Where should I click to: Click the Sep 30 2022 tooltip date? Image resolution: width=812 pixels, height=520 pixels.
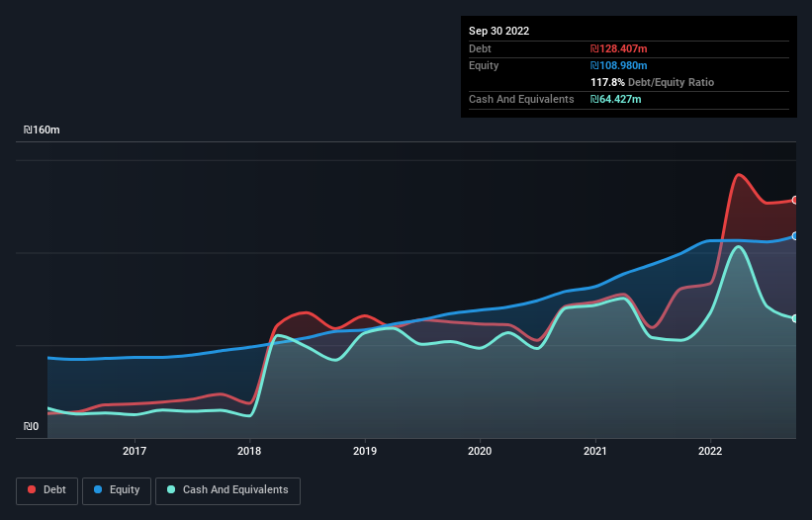(x=498, y=31)
